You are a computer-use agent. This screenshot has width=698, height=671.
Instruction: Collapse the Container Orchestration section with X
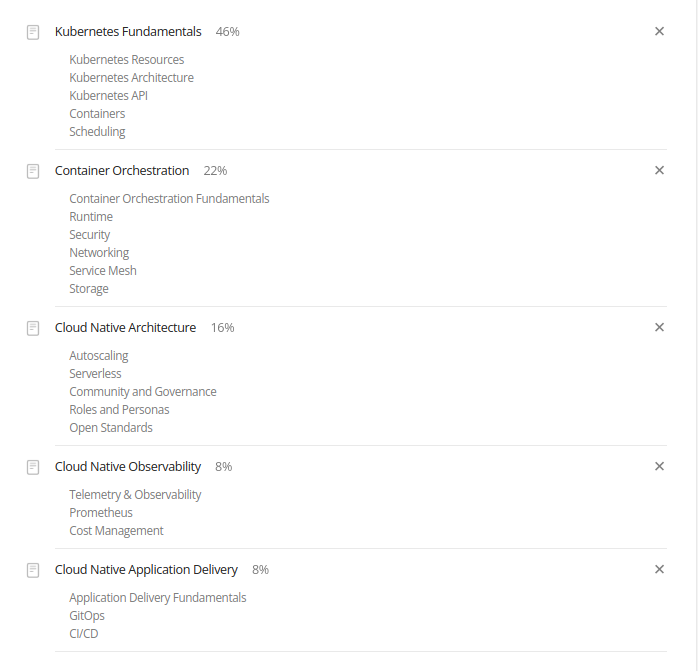659,170
